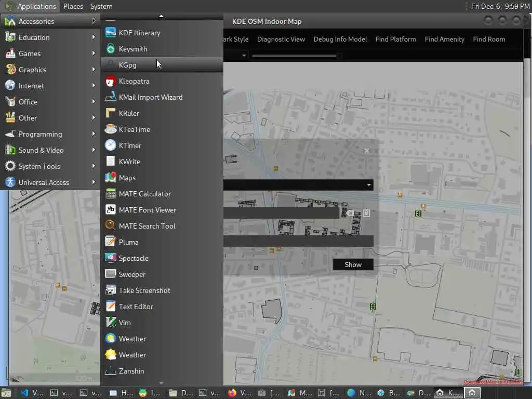Viewport: 532px width, 399px height.
Task: Click the lower text field in the dialog
Action: (x=298, y=241)
